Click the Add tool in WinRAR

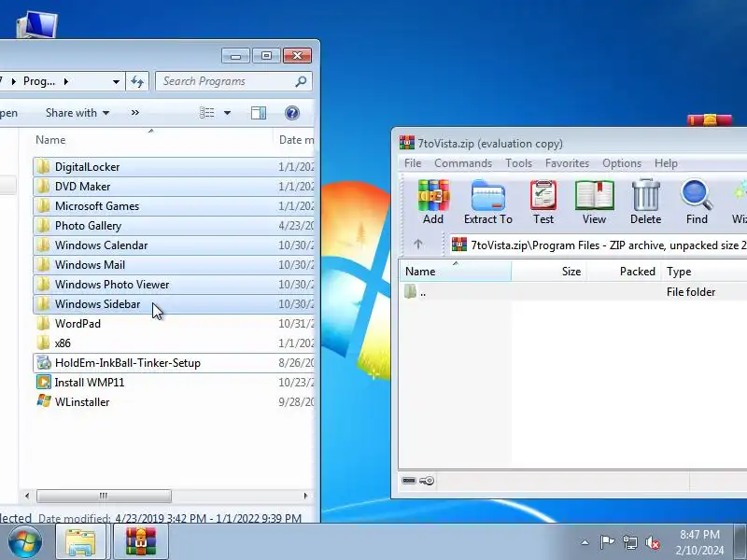(x=433, y=202)
